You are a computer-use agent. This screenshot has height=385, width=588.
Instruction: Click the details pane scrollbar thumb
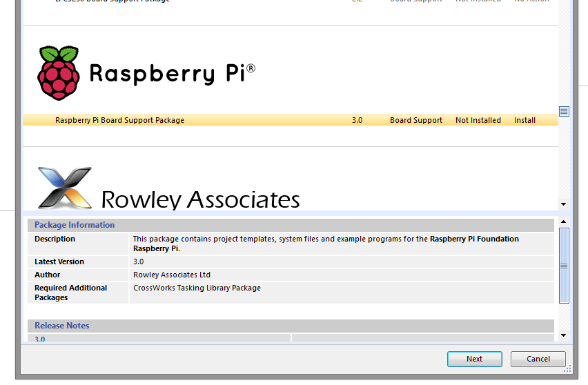click(x=564, y=266)
